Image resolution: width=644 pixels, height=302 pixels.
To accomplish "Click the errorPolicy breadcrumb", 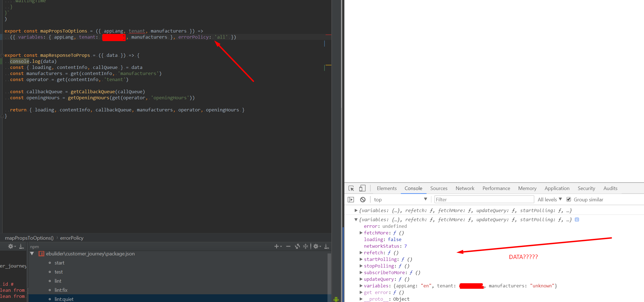I will (72, 238).
